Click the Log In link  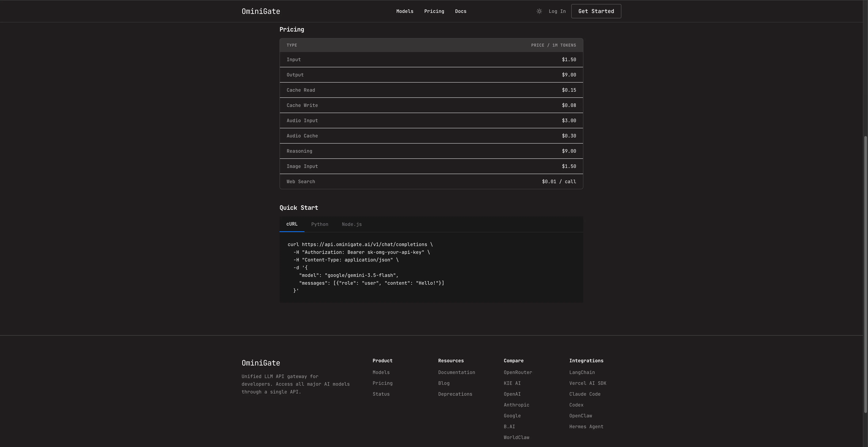pyautogui.click(x=557, y=11)
